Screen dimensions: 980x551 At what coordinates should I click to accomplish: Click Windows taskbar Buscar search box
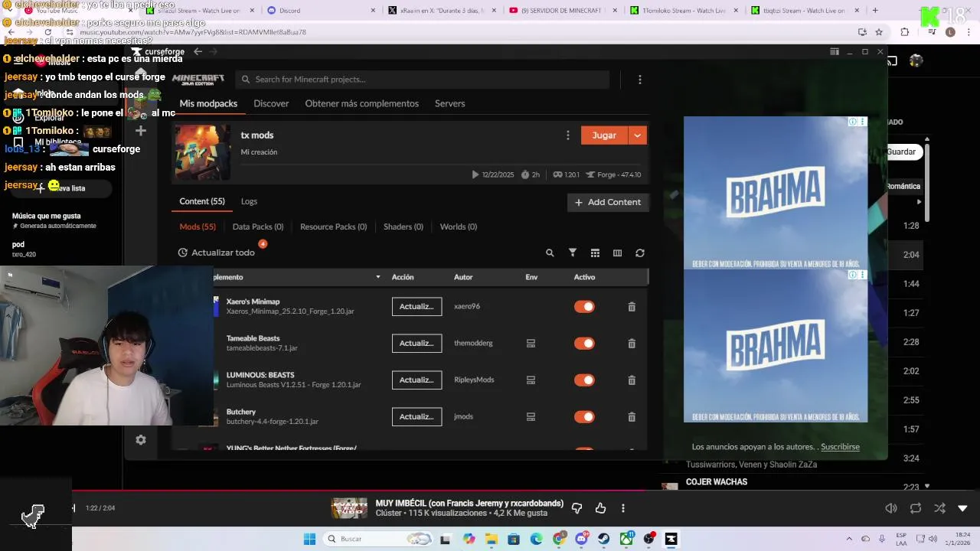(377, 539)
